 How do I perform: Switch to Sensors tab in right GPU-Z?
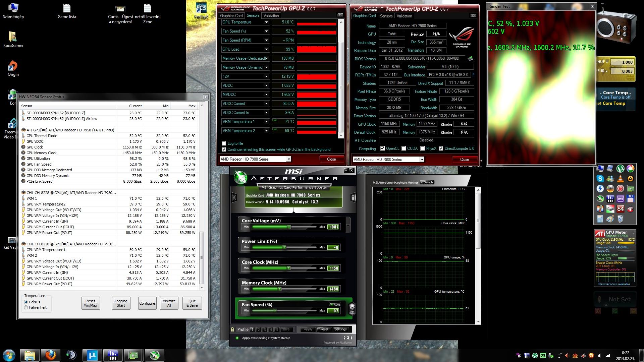pyautogui.click(x=386, y=16)
